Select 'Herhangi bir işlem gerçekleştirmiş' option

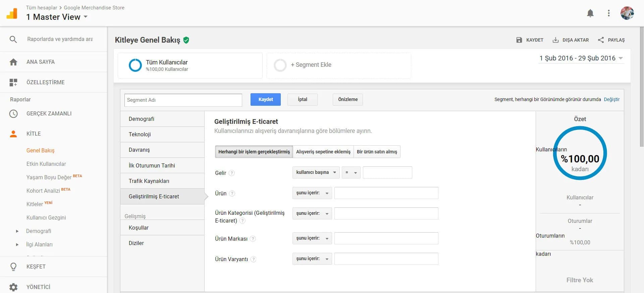tap(254, 152)
